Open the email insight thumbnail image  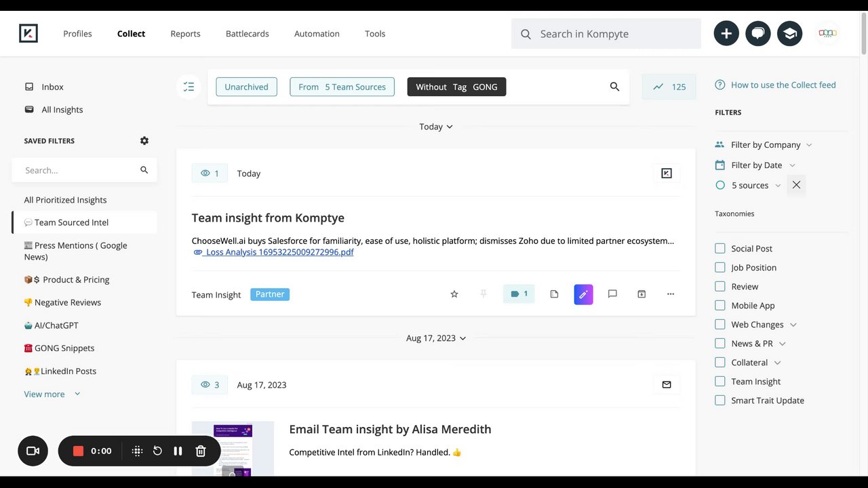pos(233,448)
